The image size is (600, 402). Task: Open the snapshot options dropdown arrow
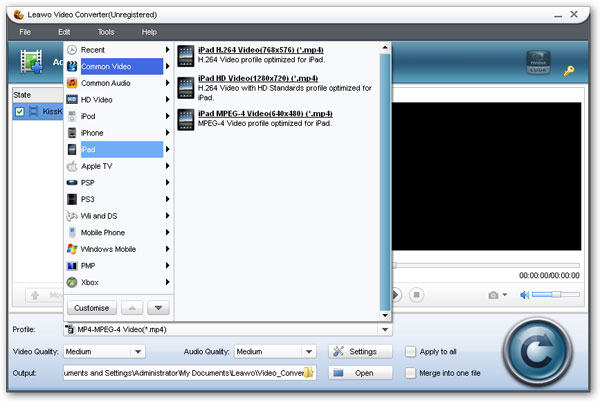[505, 295]
